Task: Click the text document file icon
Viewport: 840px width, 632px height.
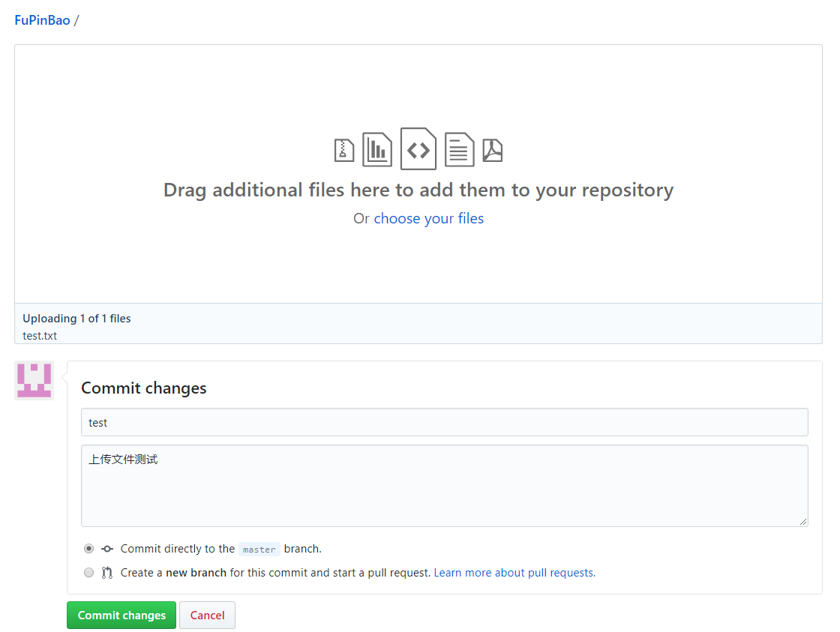Action: (x=459, y=149)
